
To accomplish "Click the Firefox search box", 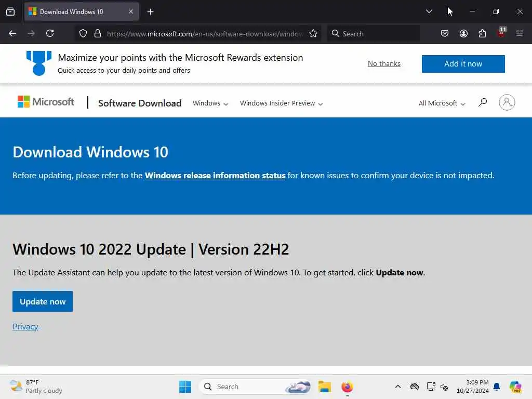I will (373, 33).
